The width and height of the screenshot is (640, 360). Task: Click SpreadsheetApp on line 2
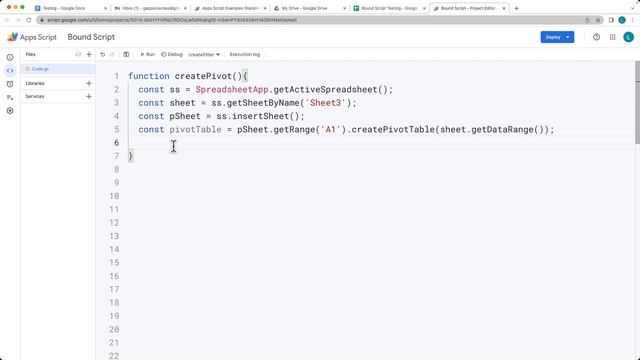tap(231, 89)
